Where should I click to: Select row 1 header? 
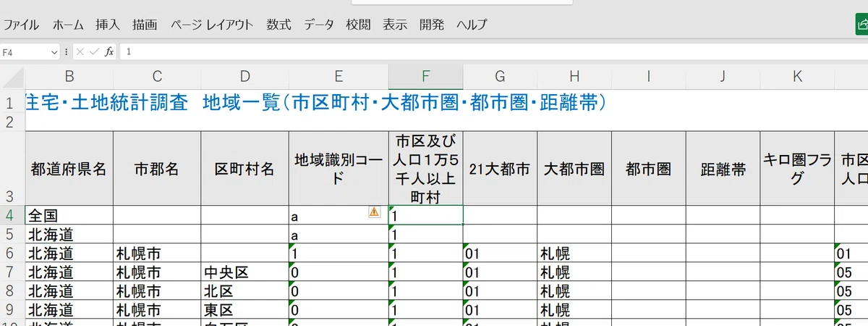[x=12, y=102]
